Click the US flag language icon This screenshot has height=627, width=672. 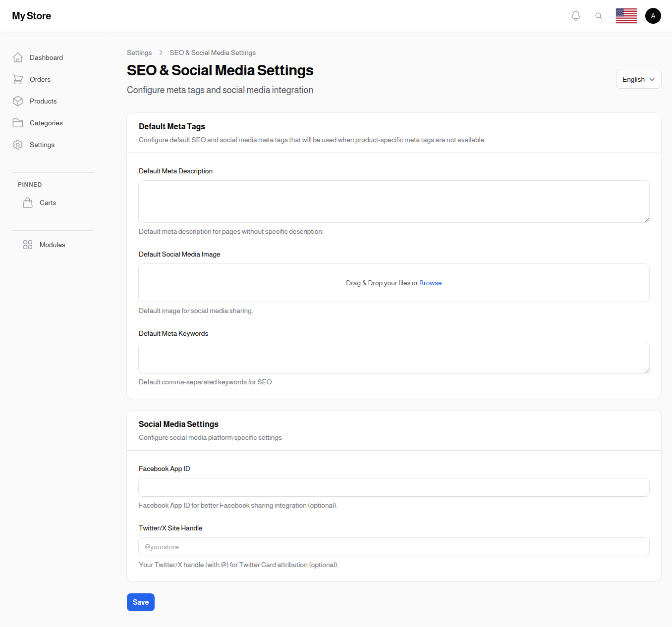[x=626, y=15]
